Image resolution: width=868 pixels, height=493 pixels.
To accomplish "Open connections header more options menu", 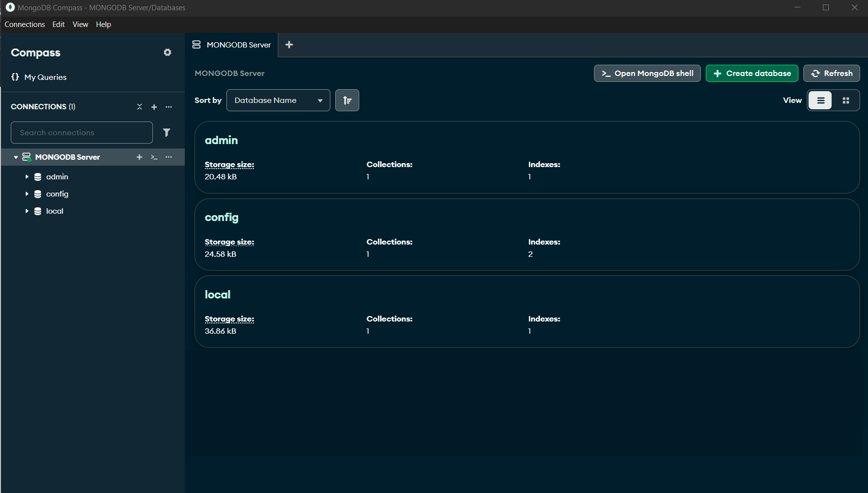I will [x=169, y=107].
